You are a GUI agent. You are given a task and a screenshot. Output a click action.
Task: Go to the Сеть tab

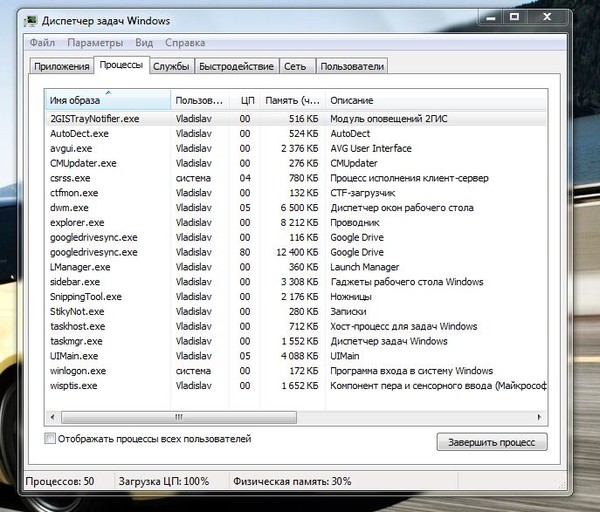click(295, 66)
